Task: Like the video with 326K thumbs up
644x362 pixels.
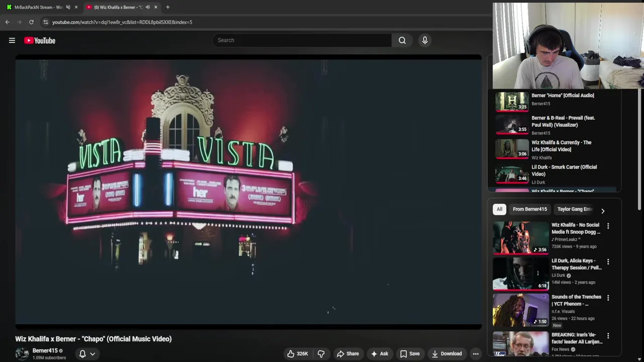Action: pos(297,354)
